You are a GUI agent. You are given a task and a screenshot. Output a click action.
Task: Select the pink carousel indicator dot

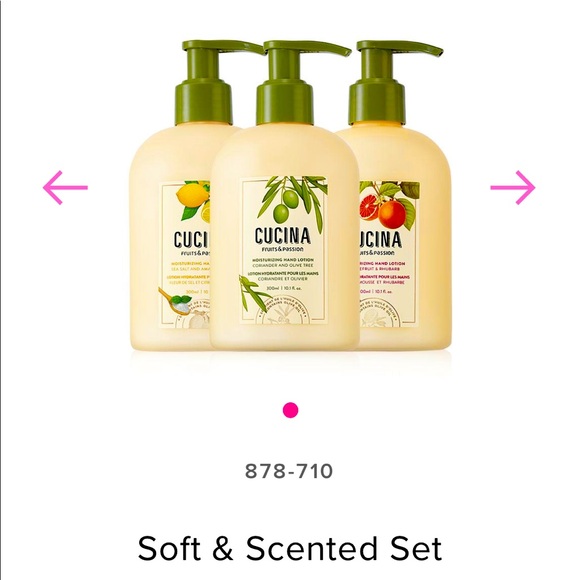click(290, 410)
